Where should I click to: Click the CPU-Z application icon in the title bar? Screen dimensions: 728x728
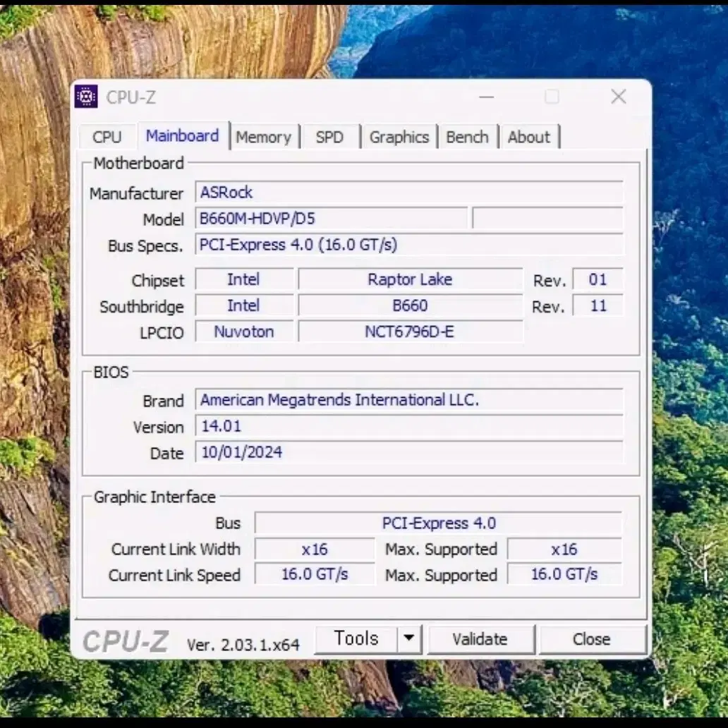coord(85,97)
